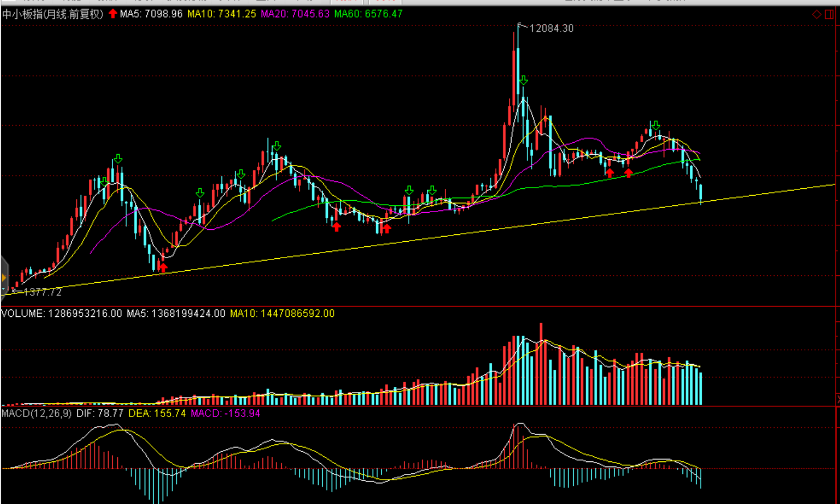Select the MA5: 7098.96 indicator label
This screenshot has width=840, height=504.
point(151,14)
